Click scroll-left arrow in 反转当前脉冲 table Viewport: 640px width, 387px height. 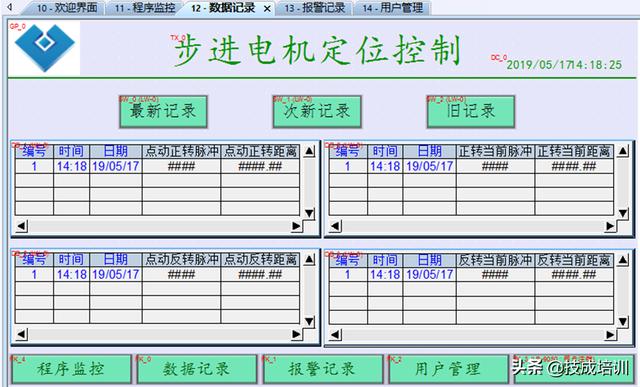[x=336, y=335]
